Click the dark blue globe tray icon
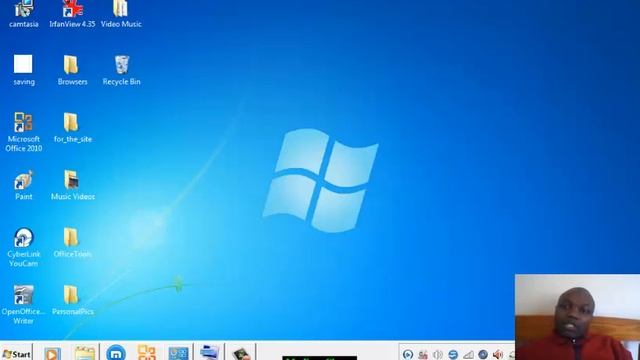Screen dimensions: 640x360 [x=483, y=354]
